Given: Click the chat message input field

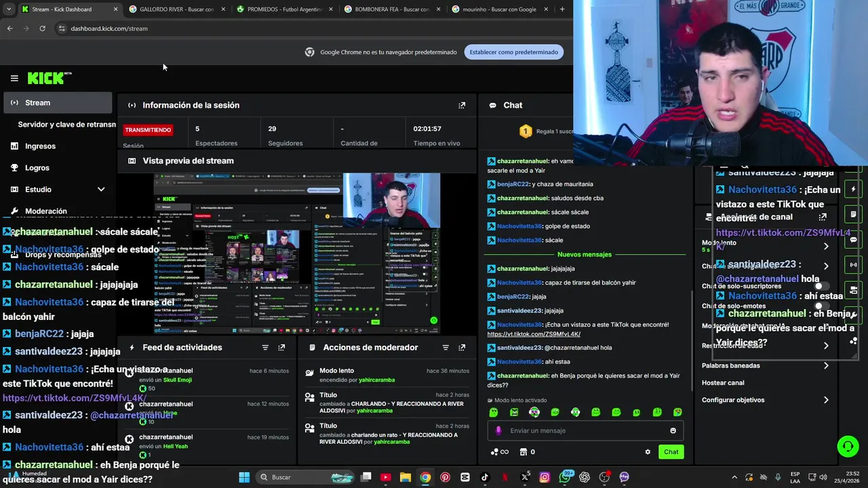Looking at the screenshot, I should [x=585, y=430].
